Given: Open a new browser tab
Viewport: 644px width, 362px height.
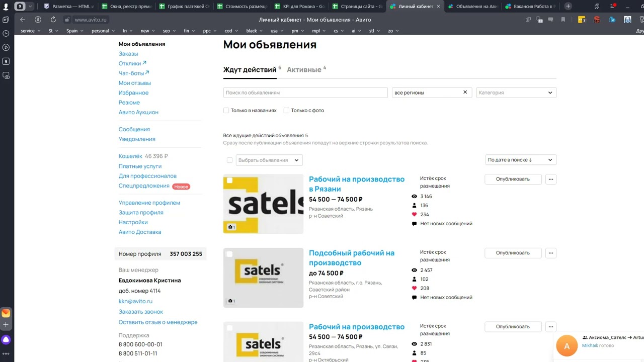Looking at the screenshot, I should (x=568, y=6).
